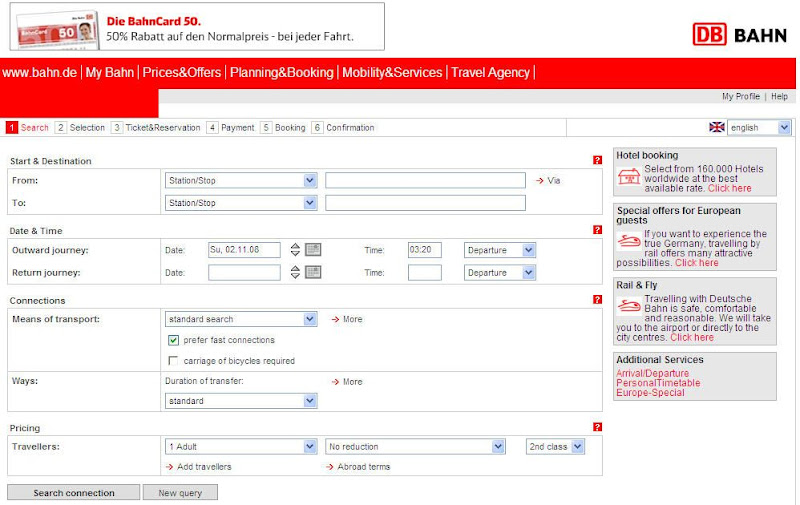Adjust return journey date with stepper arrows
The width and height of the screenshot is (800, 505).
pos(295,272)
